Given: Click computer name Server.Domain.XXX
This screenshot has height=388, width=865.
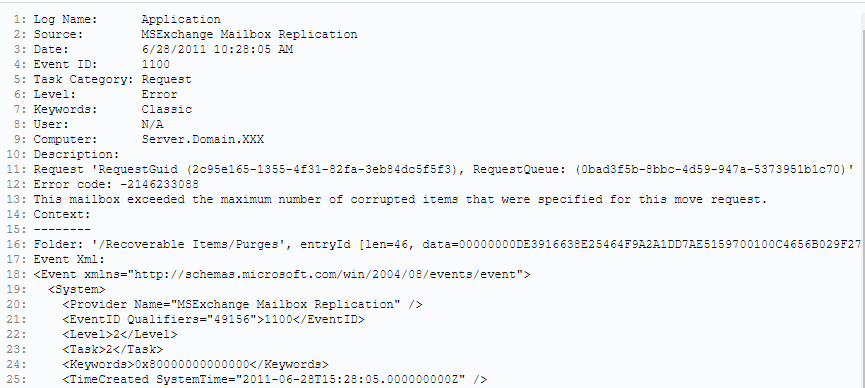Looking at the screenshot, I should click(202, 139).
